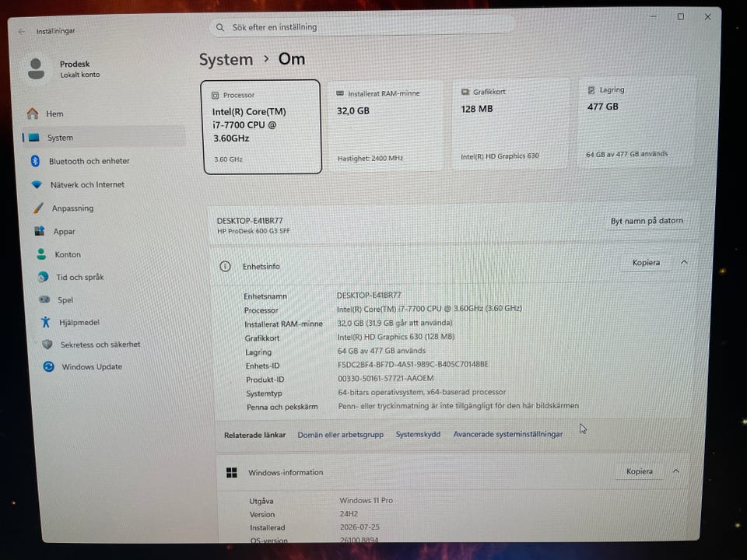
Task: Click the Sekretess och säkerhet shield icon
Action: (47, 344)
